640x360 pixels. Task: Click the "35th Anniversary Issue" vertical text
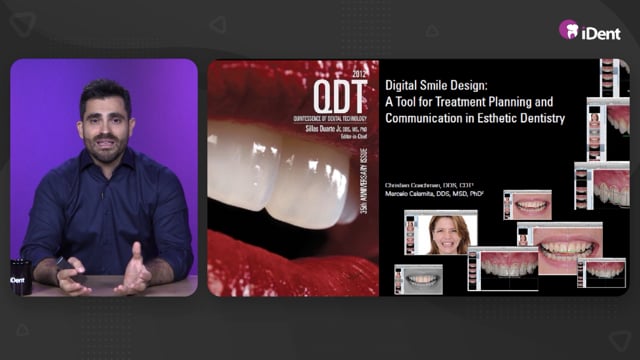(x=363, y=181)
